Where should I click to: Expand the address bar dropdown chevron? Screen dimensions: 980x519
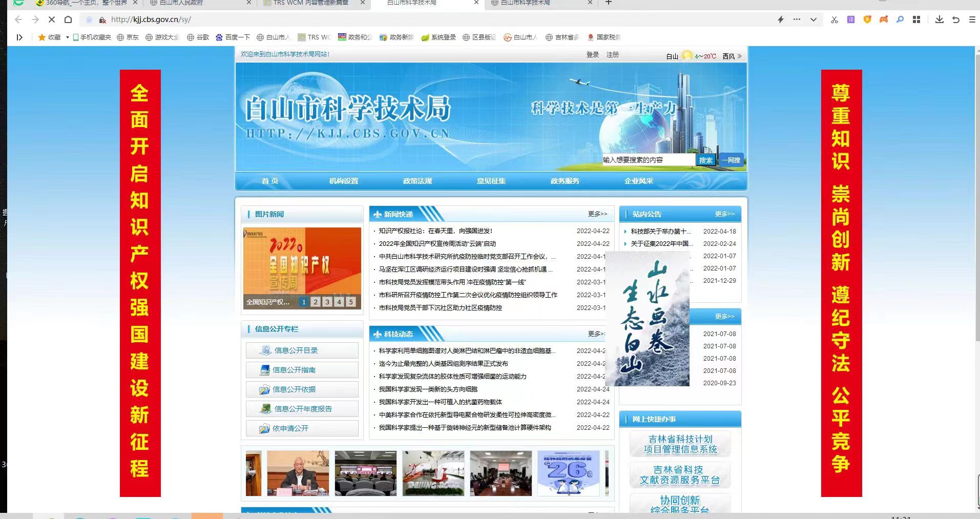click(x=813, y=19)
